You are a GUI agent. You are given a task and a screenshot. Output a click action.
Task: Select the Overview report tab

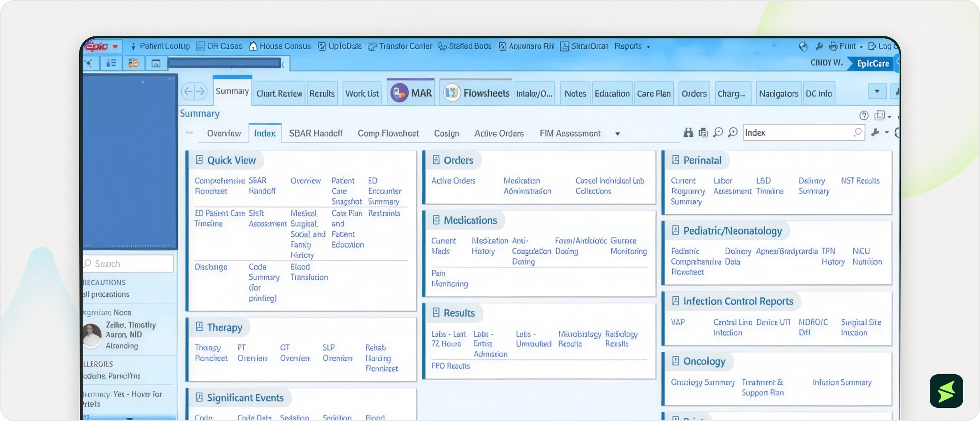point(224,134)
